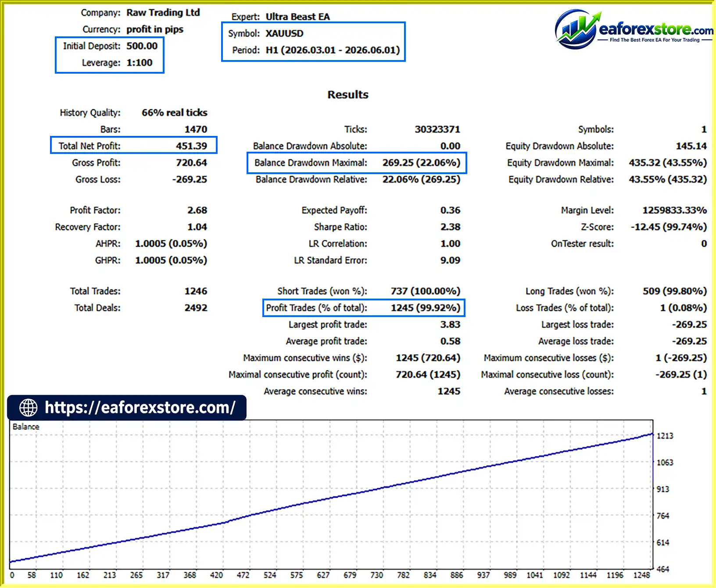The image size is (716, 588).
Task: Click the 937 trade axis label
Action: [483, 575]
